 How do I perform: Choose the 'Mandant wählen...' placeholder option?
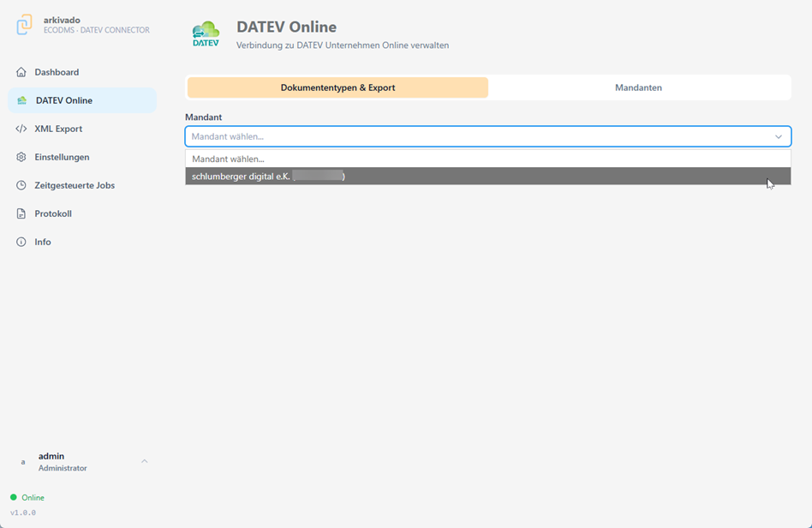click(x=488, y=159)
